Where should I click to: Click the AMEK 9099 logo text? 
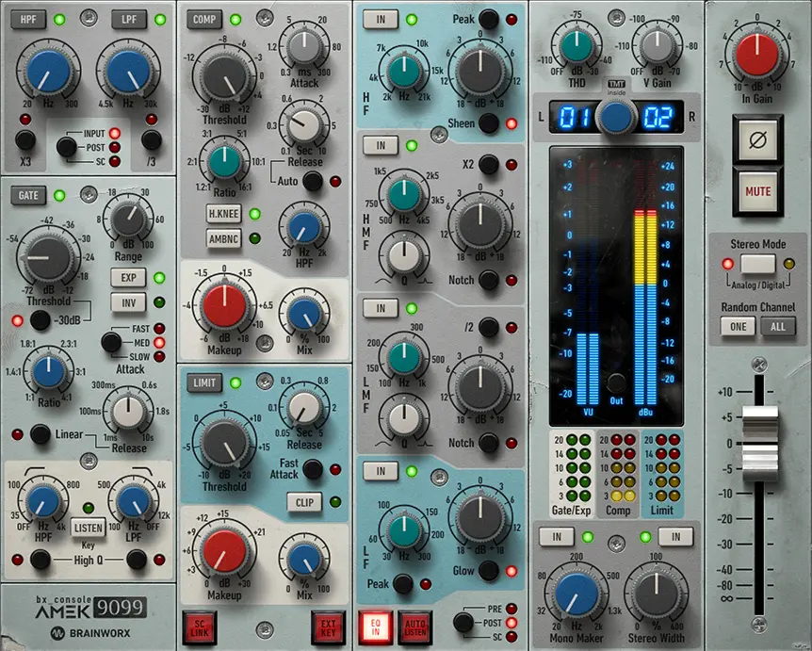pyautogui.click(x=91, y=607)
